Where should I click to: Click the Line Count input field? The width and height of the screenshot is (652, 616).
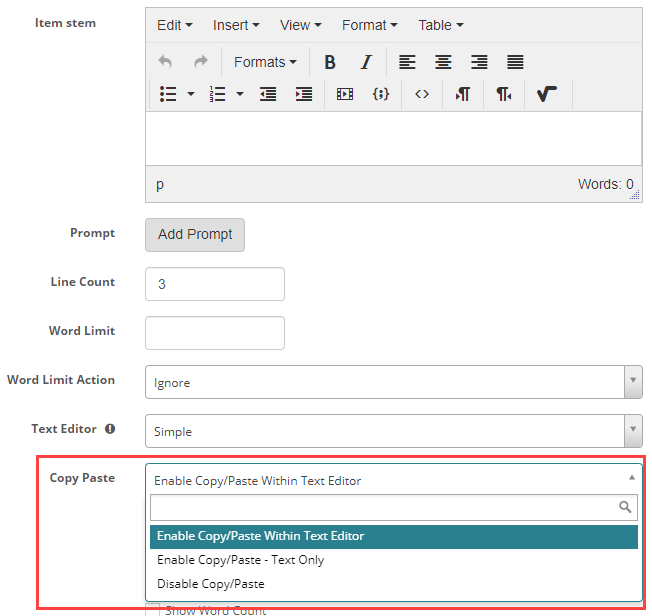coord(215,284)
